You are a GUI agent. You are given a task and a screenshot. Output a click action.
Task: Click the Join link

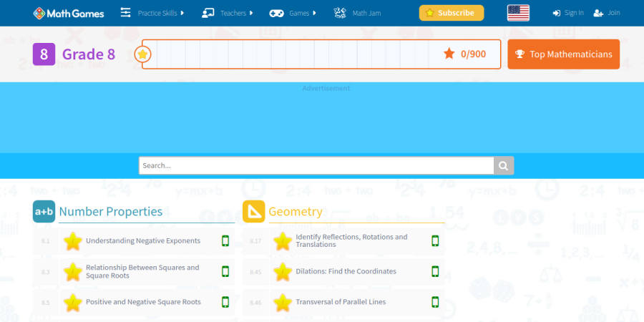point(614,13)
